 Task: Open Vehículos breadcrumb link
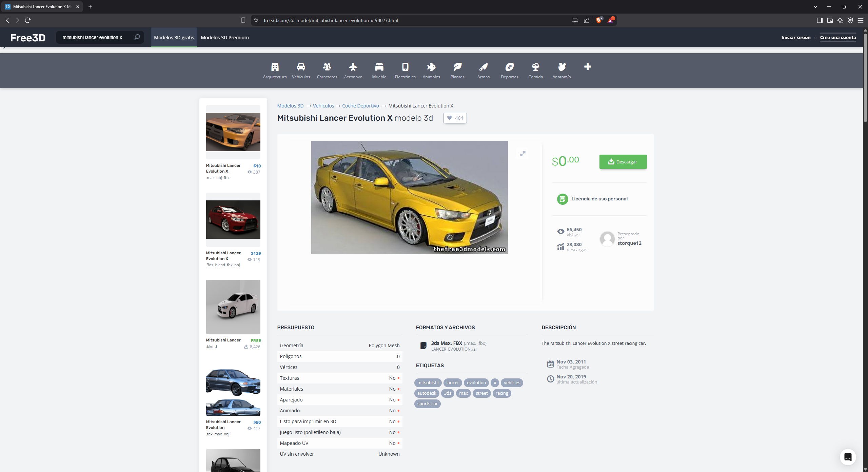click(323, 106)
